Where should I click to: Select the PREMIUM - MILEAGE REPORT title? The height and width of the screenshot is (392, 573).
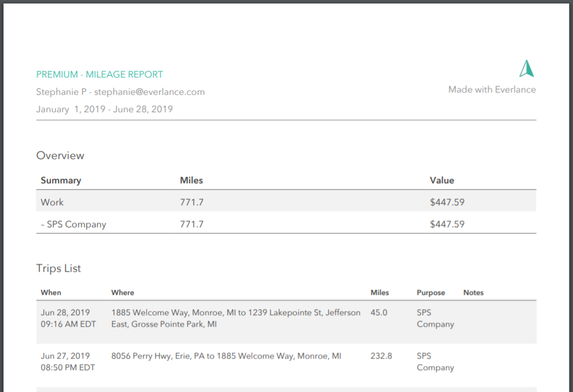click(99, 75)
